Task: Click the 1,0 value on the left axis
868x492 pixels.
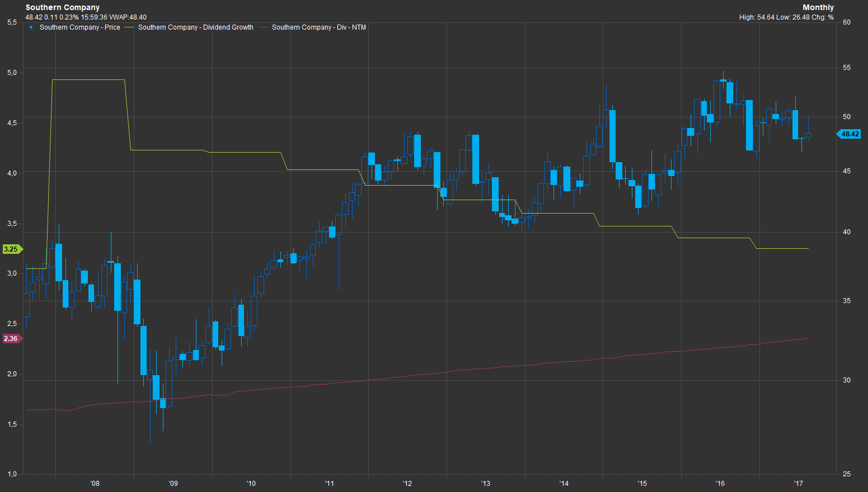Action: pyautogui.click(x=12, y=474)
